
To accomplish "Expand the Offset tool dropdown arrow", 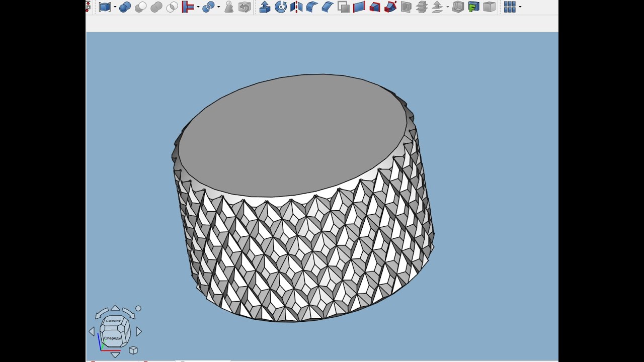I will 448,7.
